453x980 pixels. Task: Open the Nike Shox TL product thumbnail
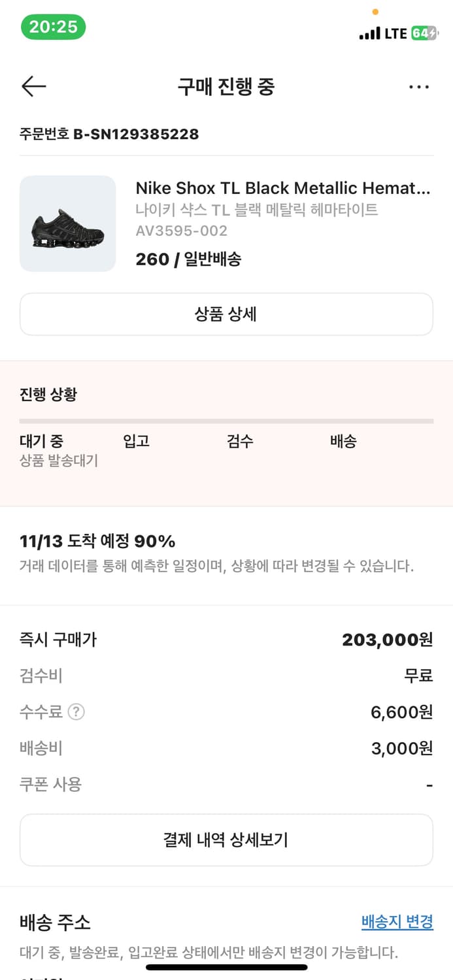tap(69, 223)
